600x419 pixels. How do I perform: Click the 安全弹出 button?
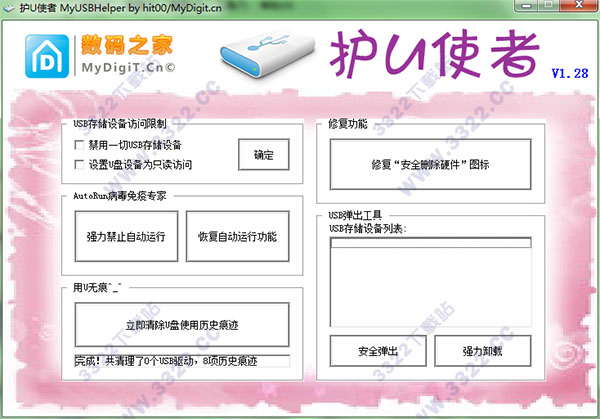click(x=378, y=351)
